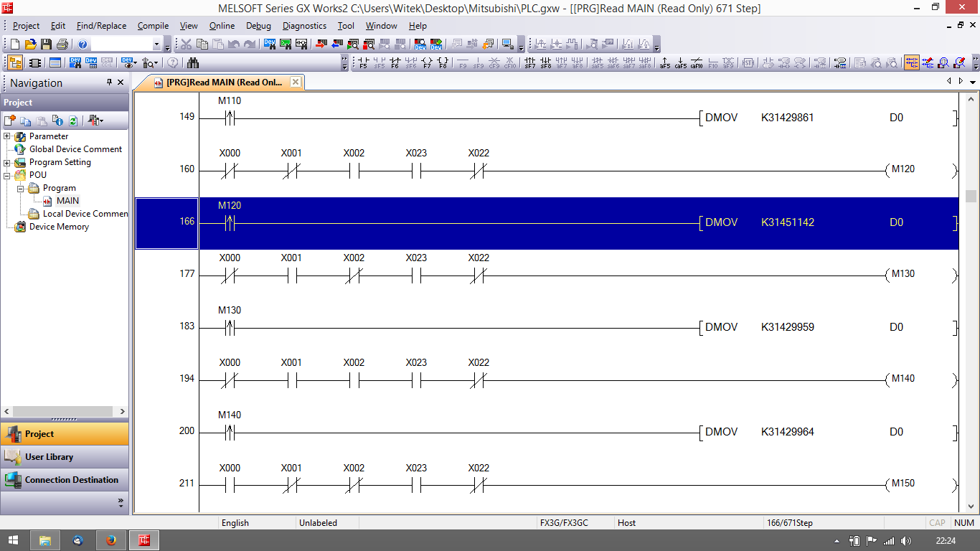Select Global Device Comment tree item
This screenshot has height=551, width=980.
(75, 149)
